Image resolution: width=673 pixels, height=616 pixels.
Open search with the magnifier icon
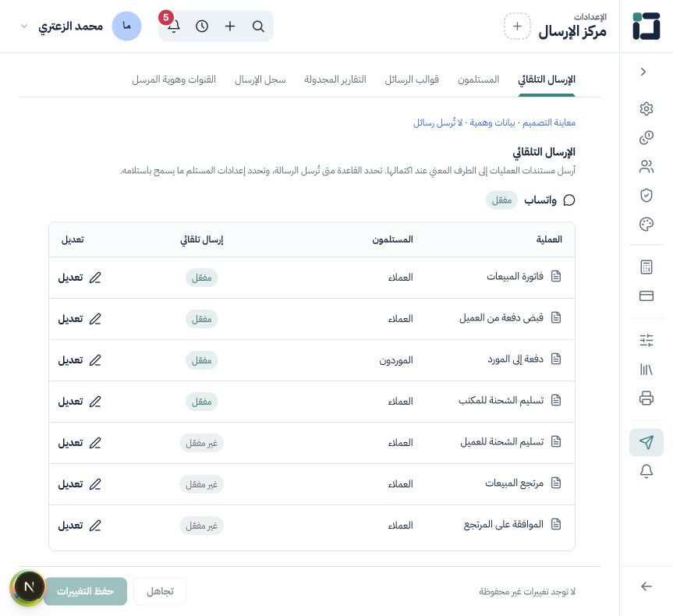coord(258,27)
